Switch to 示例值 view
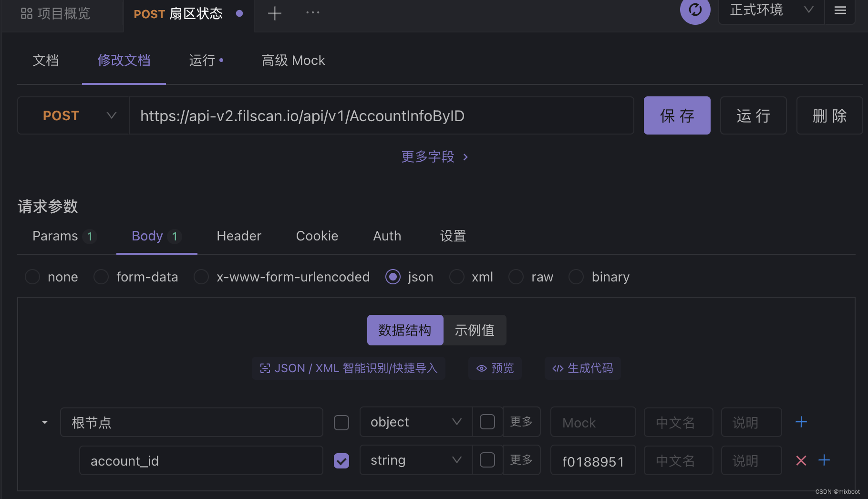This screenshot has width=868, height=499. (x=475, y=330)
